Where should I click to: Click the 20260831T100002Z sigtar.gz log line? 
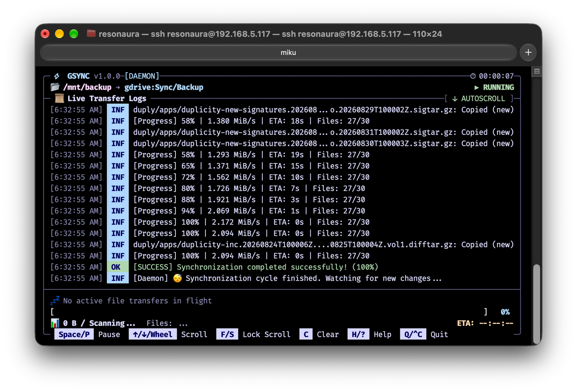323,132
